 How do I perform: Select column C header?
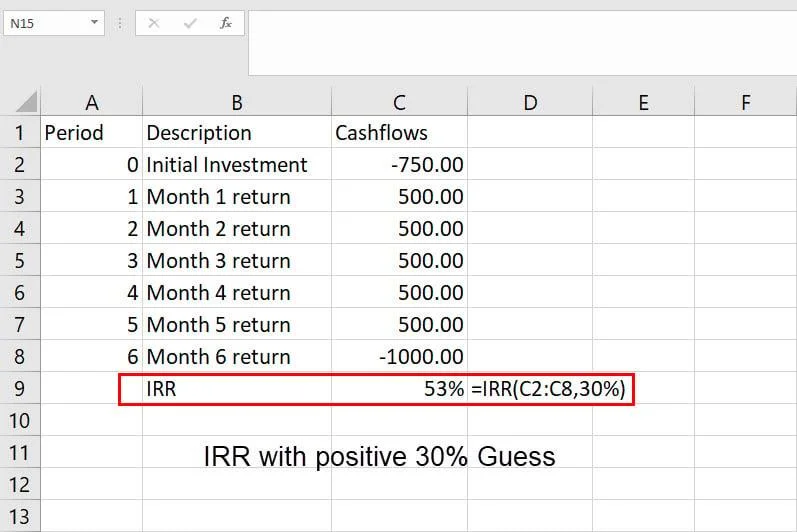399,101
